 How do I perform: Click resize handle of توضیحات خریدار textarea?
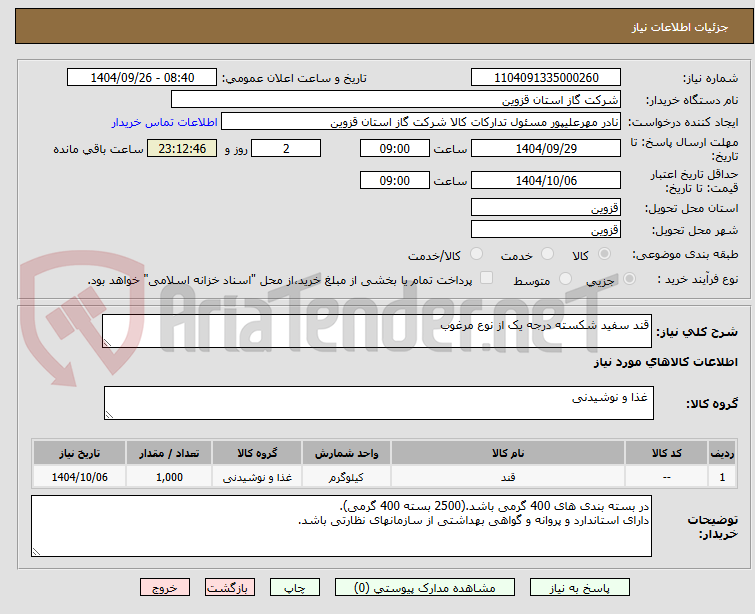[x=36, y=552]
